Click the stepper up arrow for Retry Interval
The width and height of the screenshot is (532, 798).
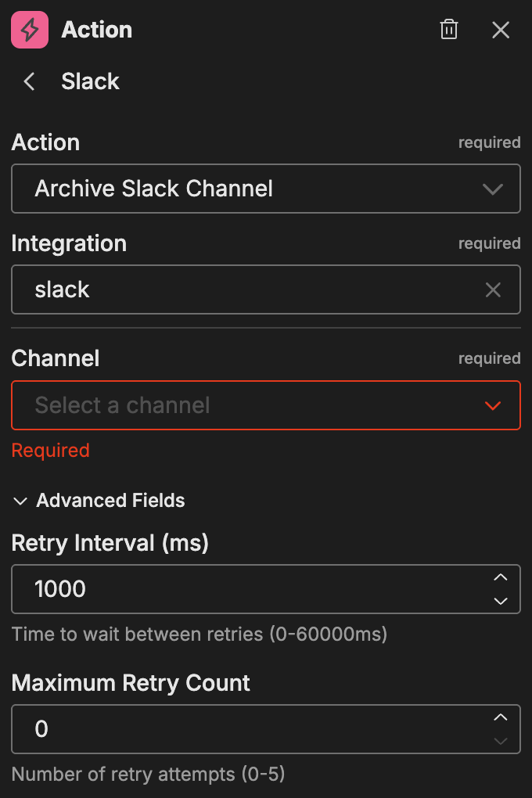[x=501, y=578]
